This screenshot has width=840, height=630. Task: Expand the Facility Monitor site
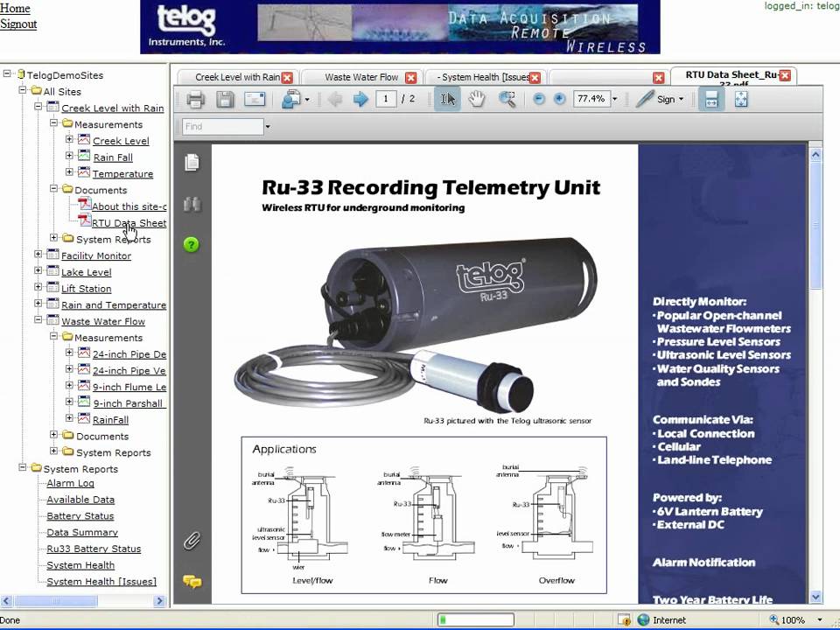click(x=38, y=255)
